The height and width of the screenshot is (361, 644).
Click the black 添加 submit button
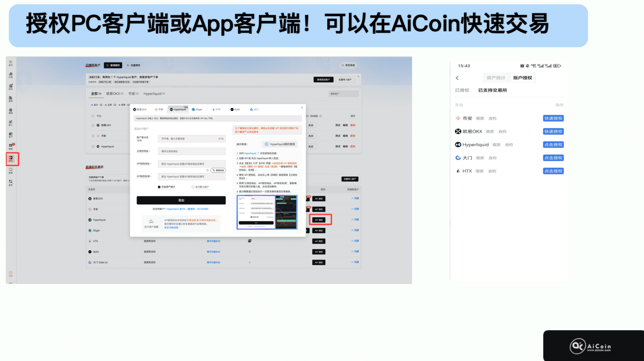[x=181, y=200]
